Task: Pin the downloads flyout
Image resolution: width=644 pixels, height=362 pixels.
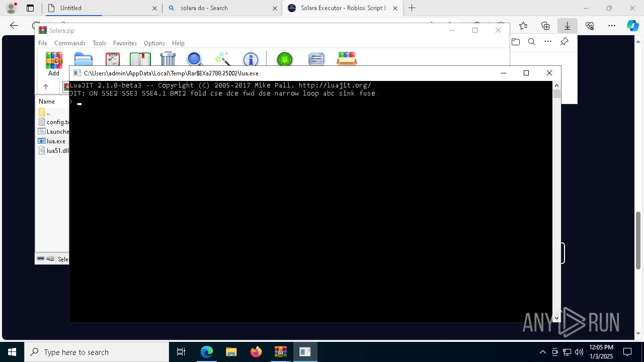Action: pos(564,42)
